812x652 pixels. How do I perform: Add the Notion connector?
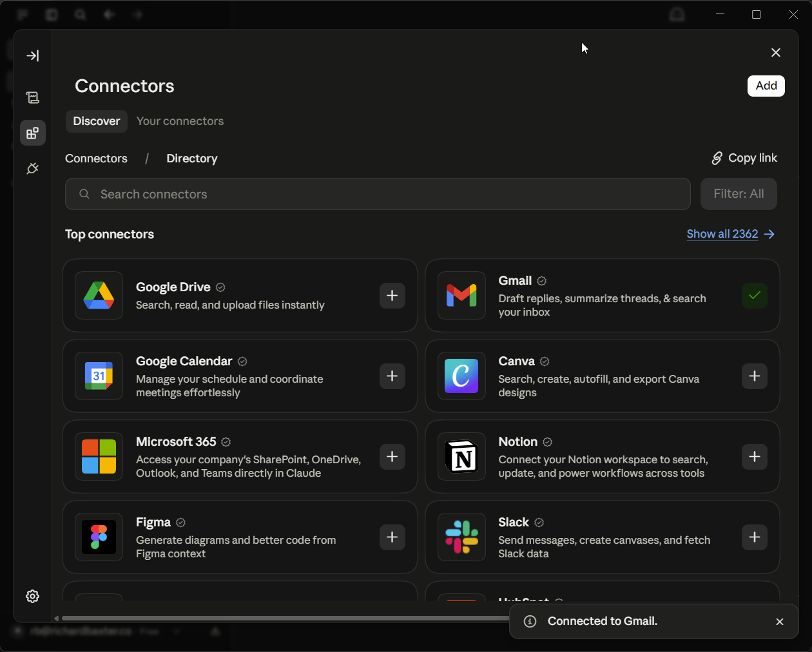tap(755, 457)
